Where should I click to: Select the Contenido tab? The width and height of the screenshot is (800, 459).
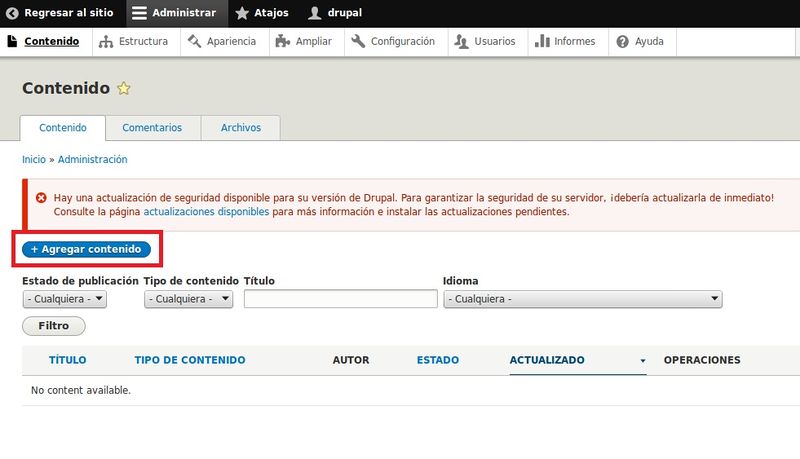(63, 128)
